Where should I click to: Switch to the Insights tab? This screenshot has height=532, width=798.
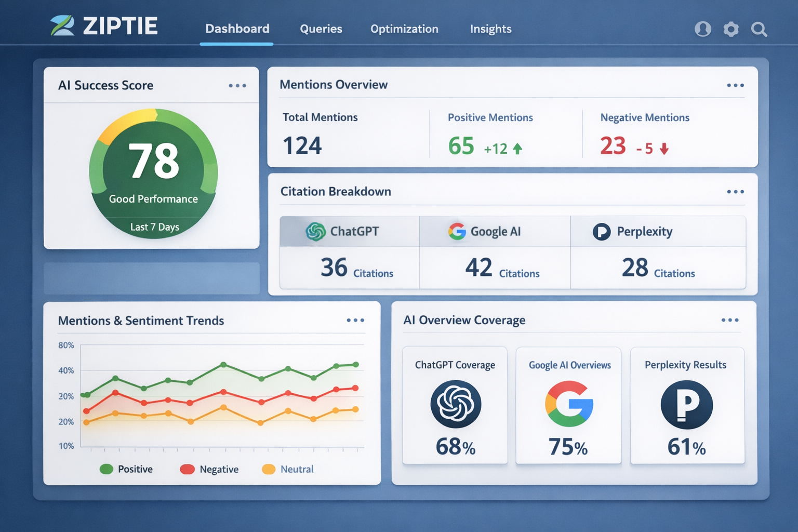click(x=490, y=29)
